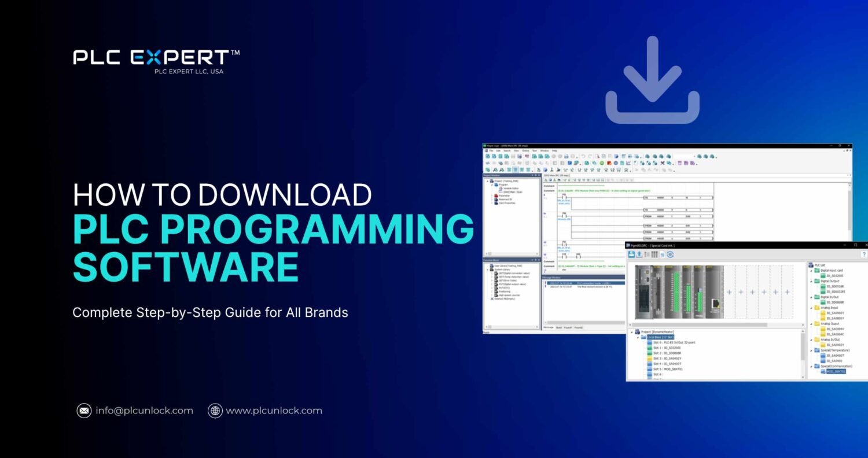Switch to the Build tab in Message Window
This screenshot has width=868, height=458.
point(558,328)
